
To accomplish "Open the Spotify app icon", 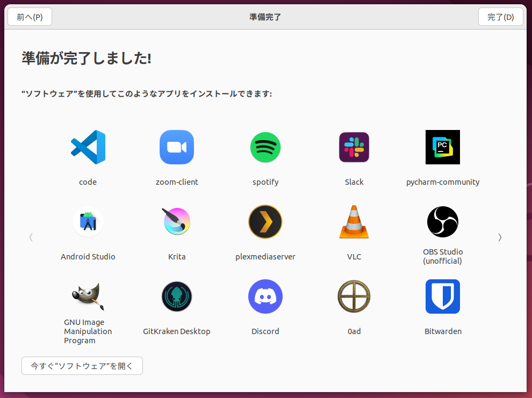I will (265, 147).
